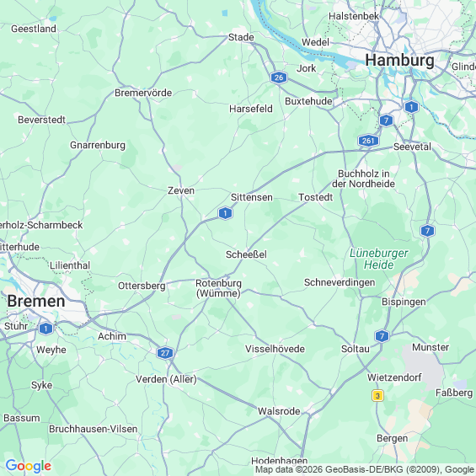Select the Bremervörde town label
Screen dimensions: 476x476
143,93
